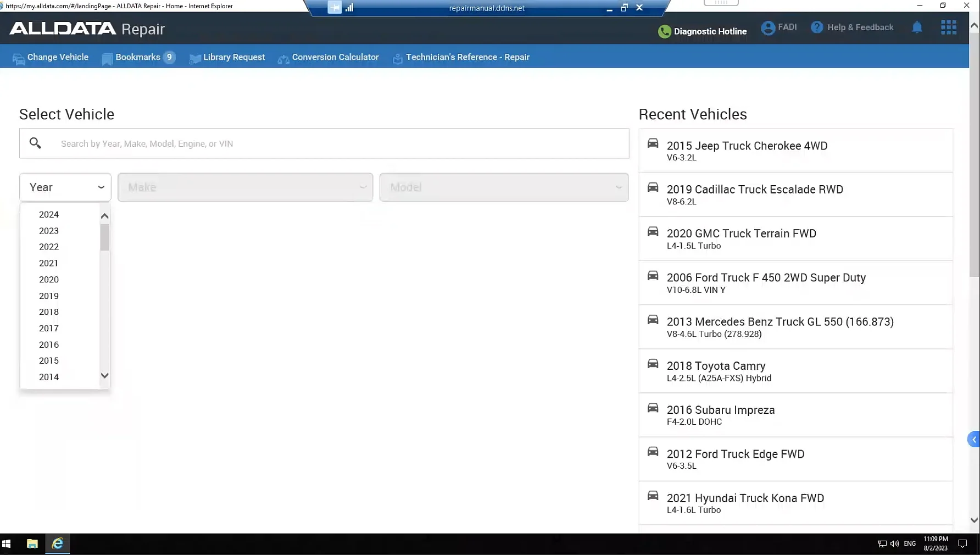
Task: Open 2019 Cadillac Truck Escalade RWD
Action: click(795, 195)
